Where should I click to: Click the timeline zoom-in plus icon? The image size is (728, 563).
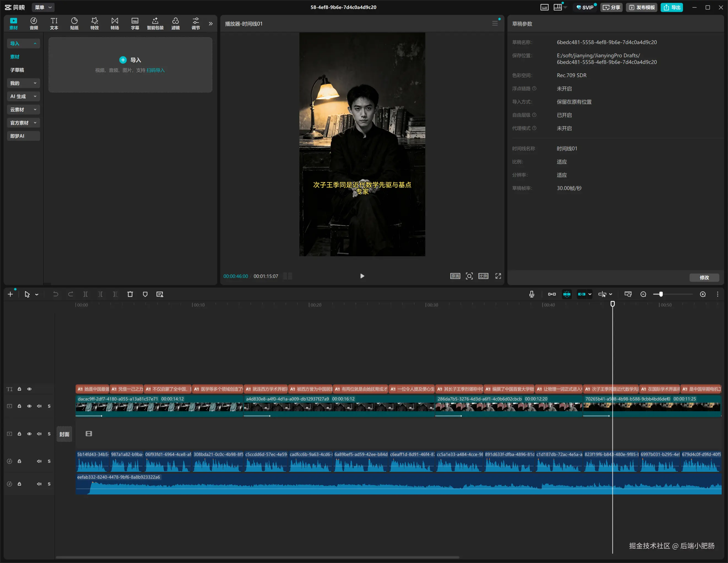[703, 294]
